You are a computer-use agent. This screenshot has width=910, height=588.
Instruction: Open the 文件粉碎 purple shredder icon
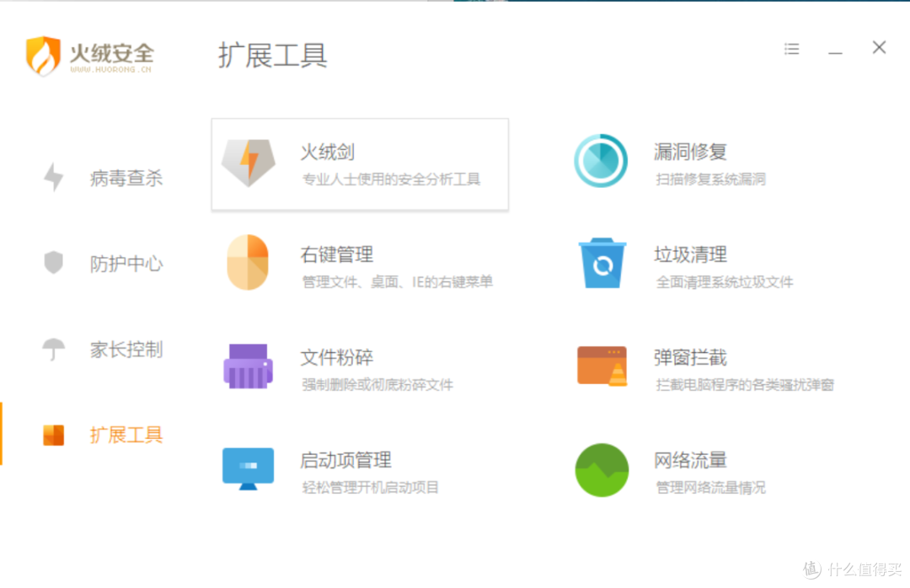249,366
